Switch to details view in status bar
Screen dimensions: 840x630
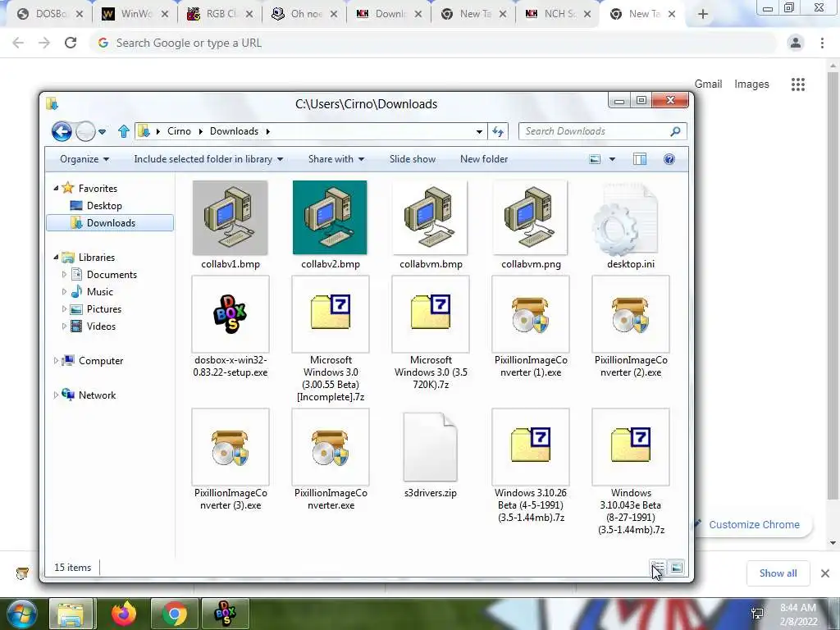click(x=658, y=567)
